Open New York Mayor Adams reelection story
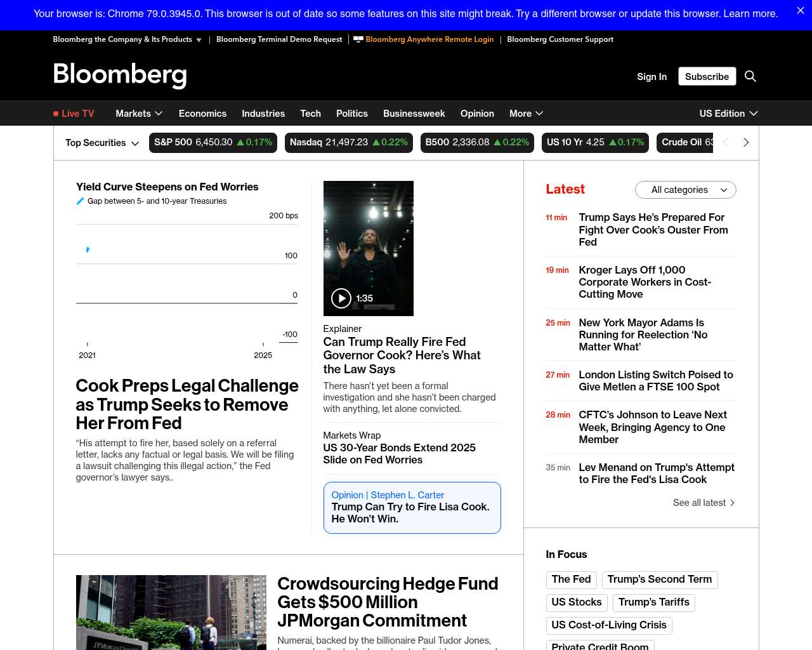The width and height of the screenshot is (812, 650). pyautogui.click(x=643, y=335)
